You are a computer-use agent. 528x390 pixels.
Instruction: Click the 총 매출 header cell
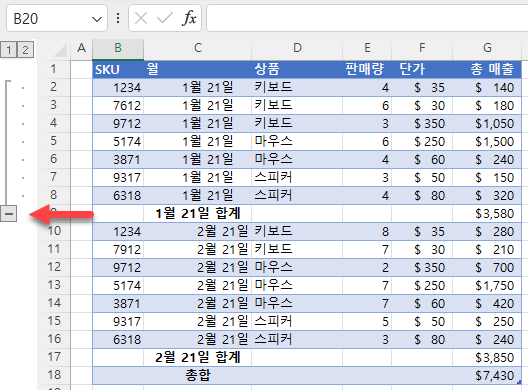point(487,70)
